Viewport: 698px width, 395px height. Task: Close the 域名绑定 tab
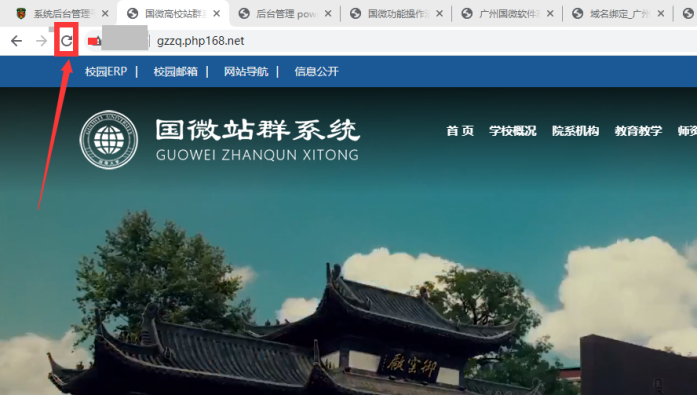(x=661, y=14)
